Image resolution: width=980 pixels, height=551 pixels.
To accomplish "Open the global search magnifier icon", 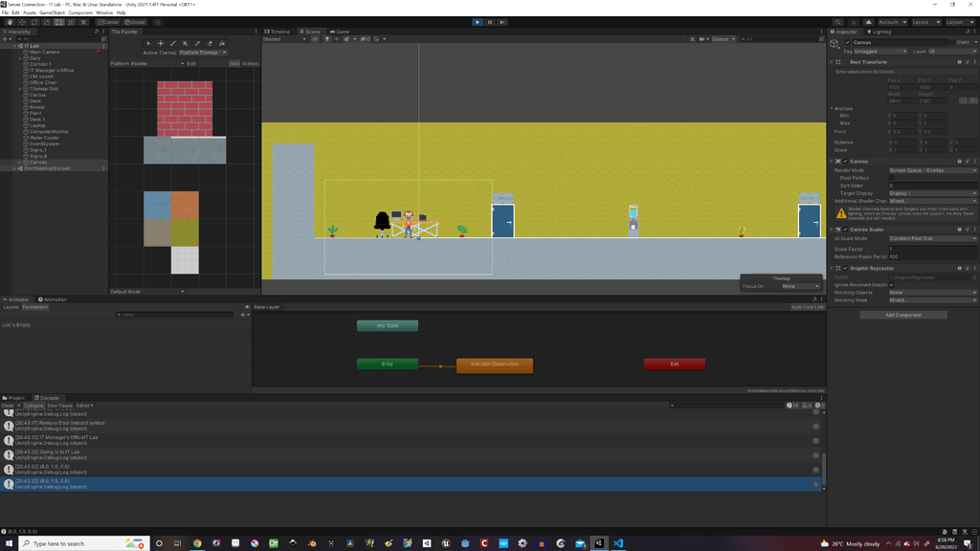I will (x=838, y=22).
